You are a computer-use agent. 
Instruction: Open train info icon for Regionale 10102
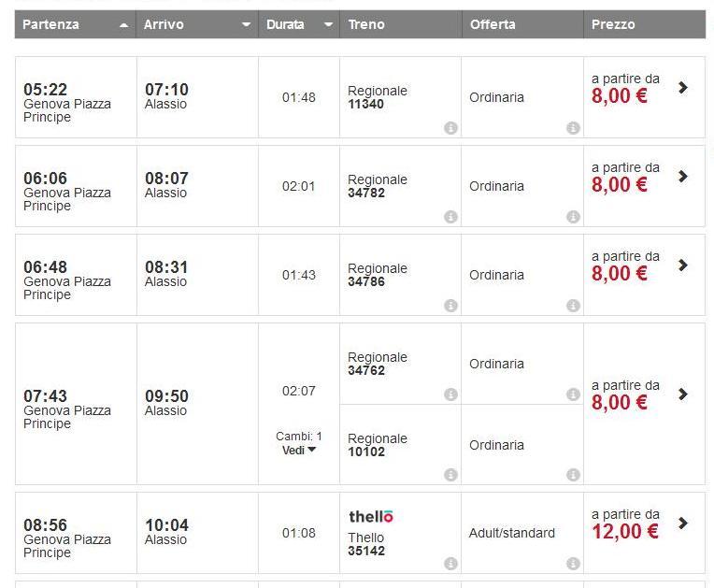(450, 475)
